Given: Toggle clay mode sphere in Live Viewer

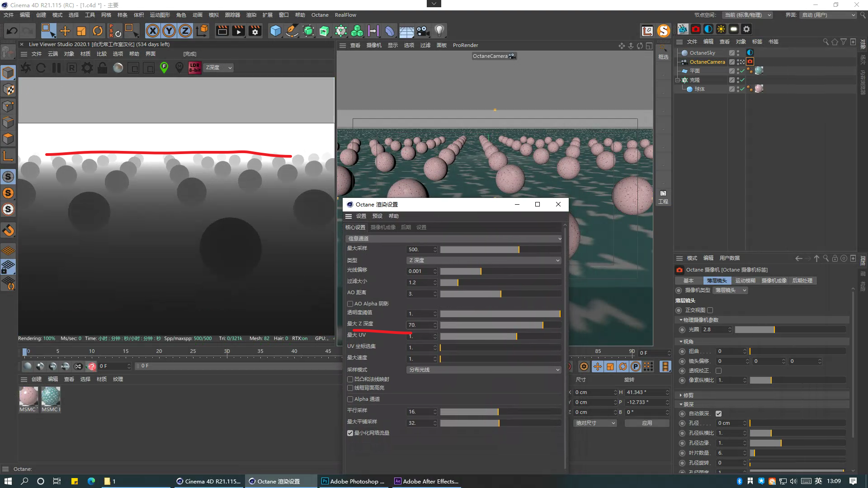Looking at the screenshot, I should tap(118, 68).
